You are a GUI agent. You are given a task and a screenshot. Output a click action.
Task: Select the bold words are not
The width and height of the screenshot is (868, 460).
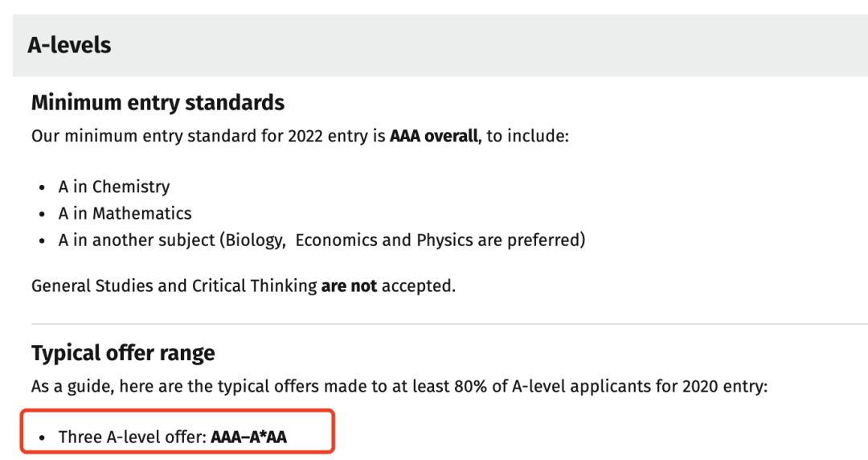pos(349,286)
